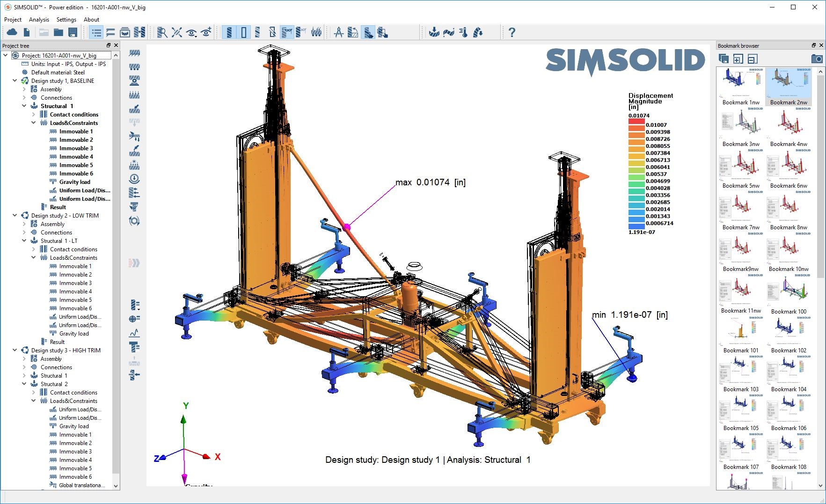Image resolution: width=826 pixels, height=504 pixels.
Task: Click the remove bookmark minus button
Action: pos(753,58)
